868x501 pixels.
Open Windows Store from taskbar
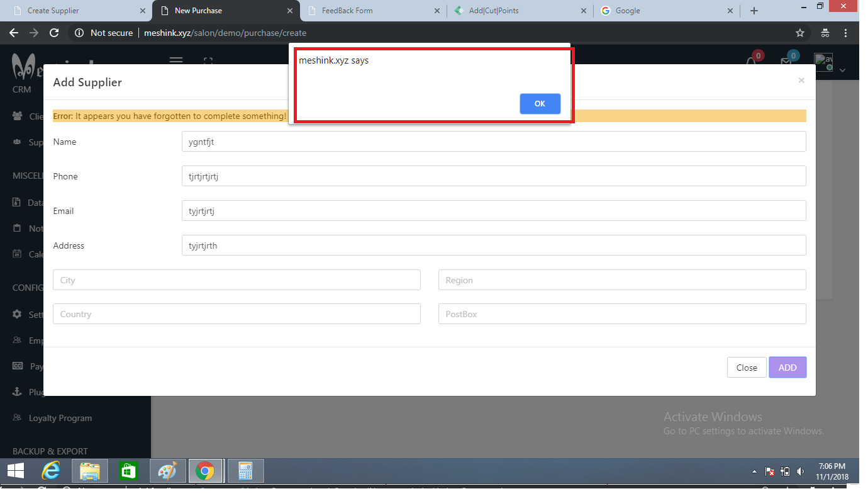128,471
